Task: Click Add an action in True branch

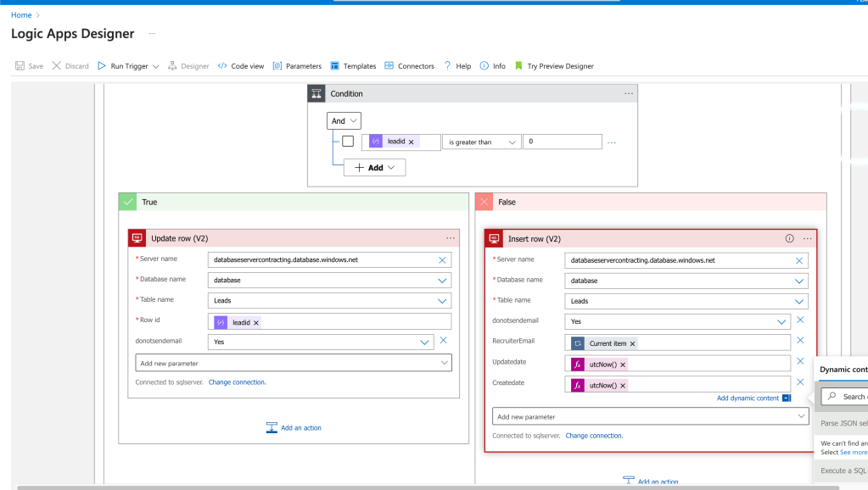Action: 294,427
